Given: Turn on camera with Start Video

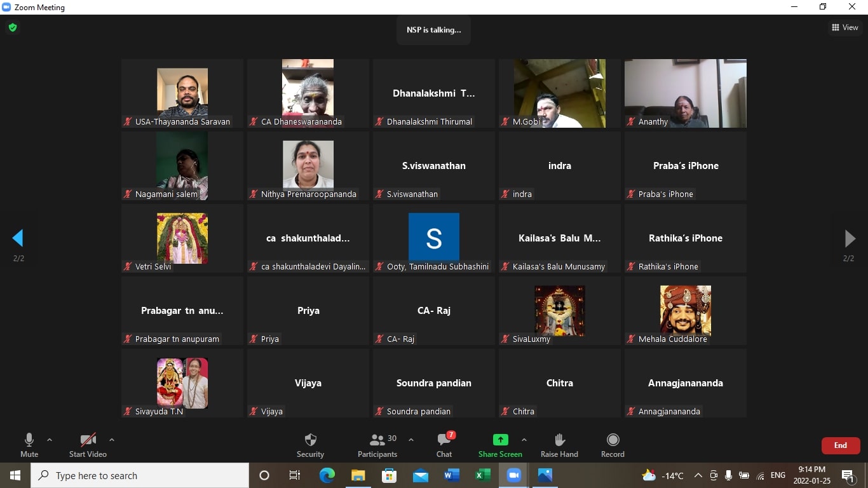Looking at the screenshot, I should (x=88, y=440).
